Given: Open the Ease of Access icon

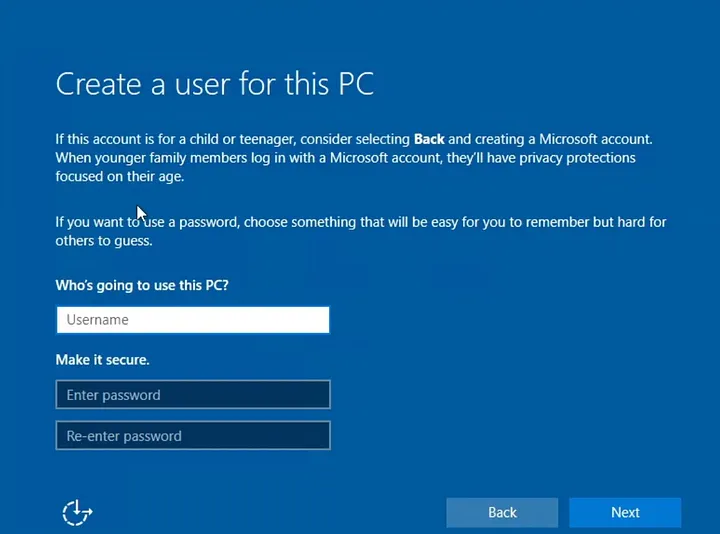Looking at the screenshot, I should [x=77, y=512].
